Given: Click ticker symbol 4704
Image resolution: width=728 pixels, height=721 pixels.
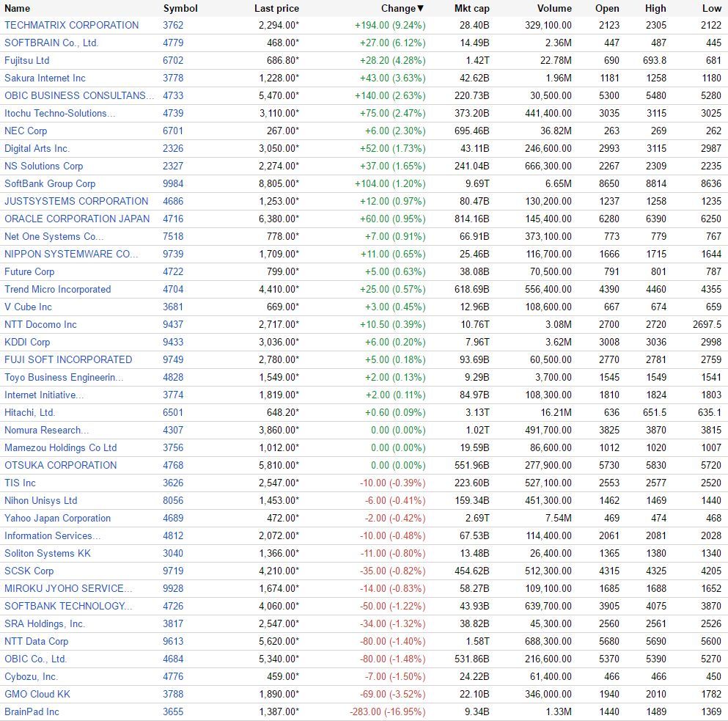Looking at the screenshot, I should point(173,290).
